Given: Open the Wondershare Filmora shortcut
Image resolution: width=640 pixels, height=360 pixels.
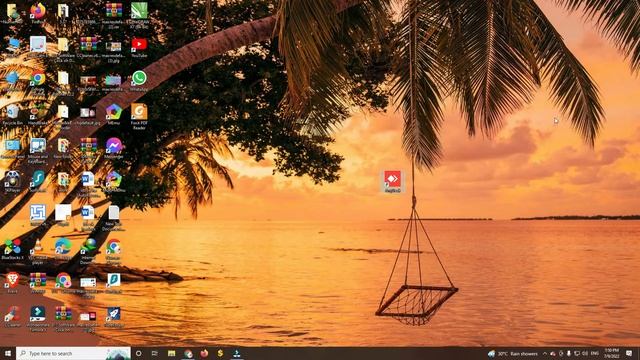Looking at the screenshot, I should [x=38, y=318].
